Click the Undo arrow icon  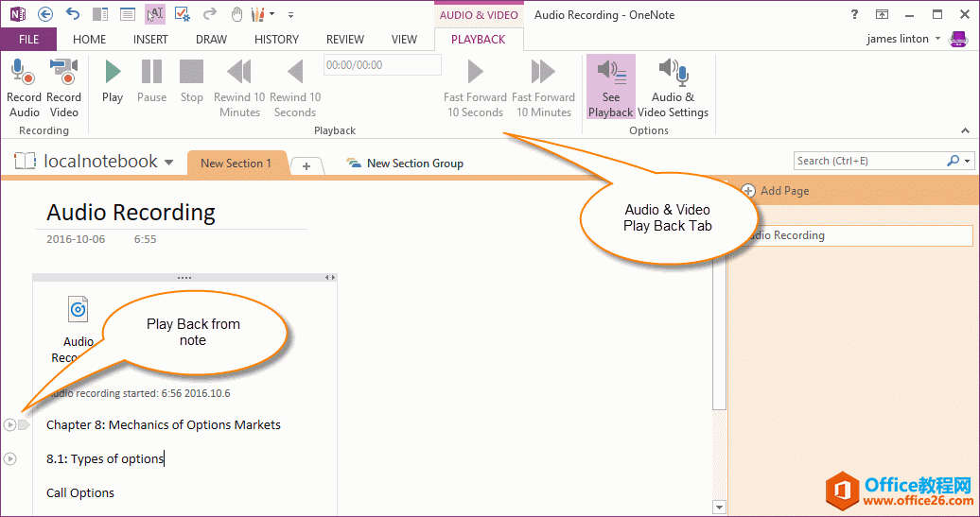(x=73, y=14)
